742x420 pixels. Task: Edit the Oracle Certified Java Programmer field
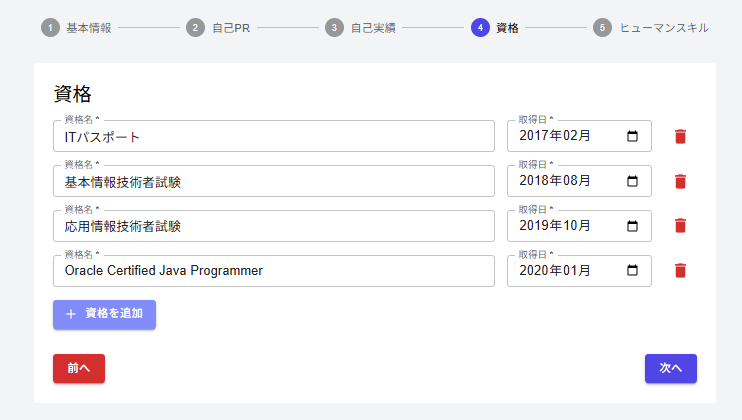(x=274, y=270)
